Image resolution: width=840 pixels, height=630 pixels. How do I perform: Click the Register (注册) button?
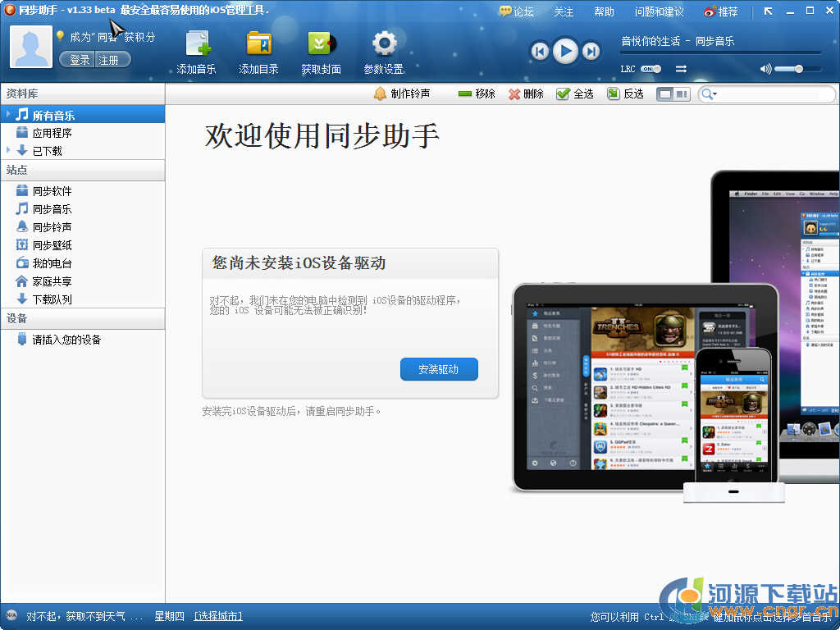tap(111, 59)
